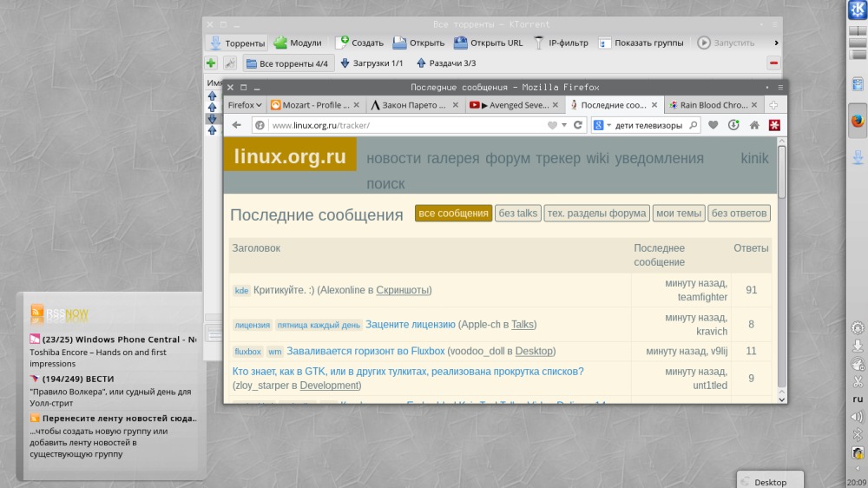Viewport: 868px width, 488px height.
Task: Open the address bar history dropdown
Action: pyautogui.click(x=564, y=125)
